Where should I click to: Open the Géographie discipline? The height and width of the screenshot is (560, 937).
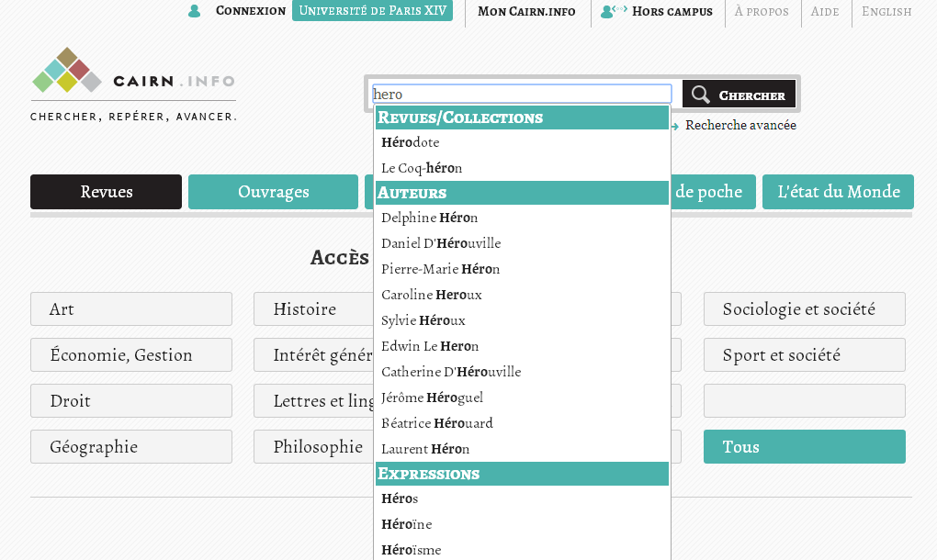click(131, 446)
